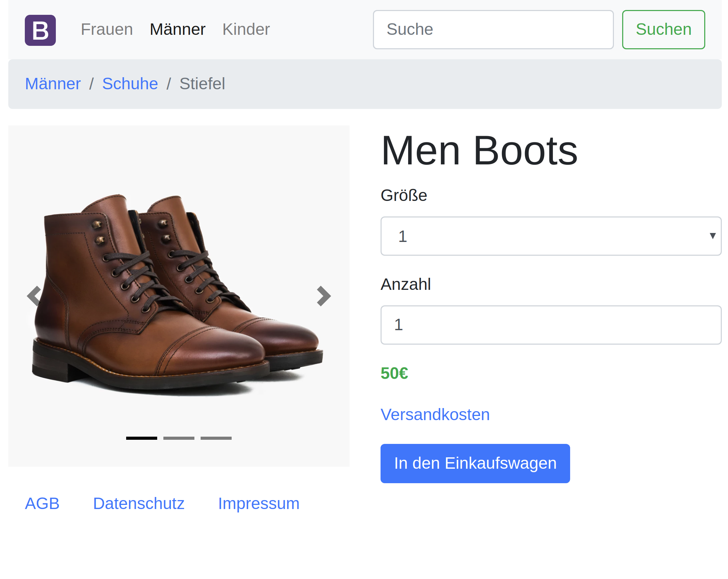Open the Versandkosten link

point(435,414)
